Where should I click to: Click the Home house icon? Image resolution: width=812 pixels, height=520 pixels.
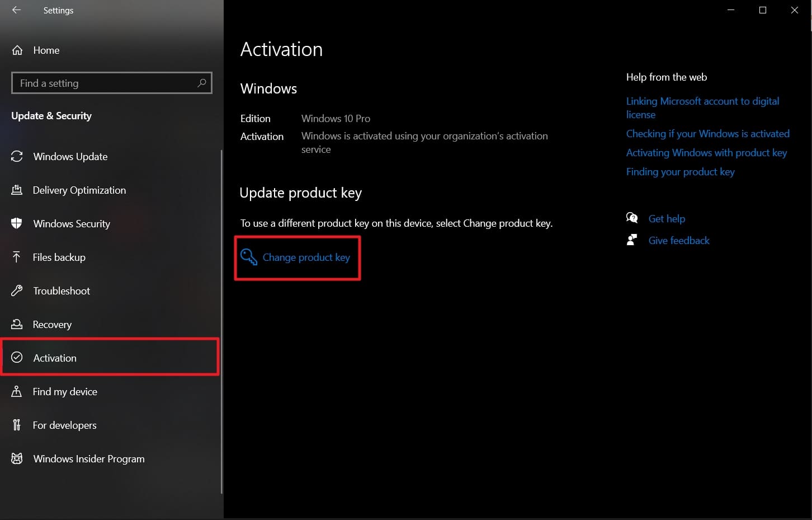pyautogui.click(x=17, y=50)
